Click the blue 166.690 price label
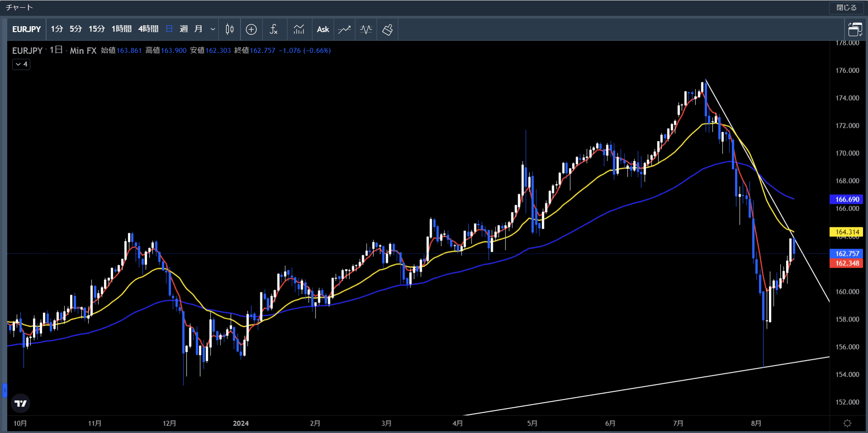The width and height of the screenshot is (868, 433). (x=846, y=199)
